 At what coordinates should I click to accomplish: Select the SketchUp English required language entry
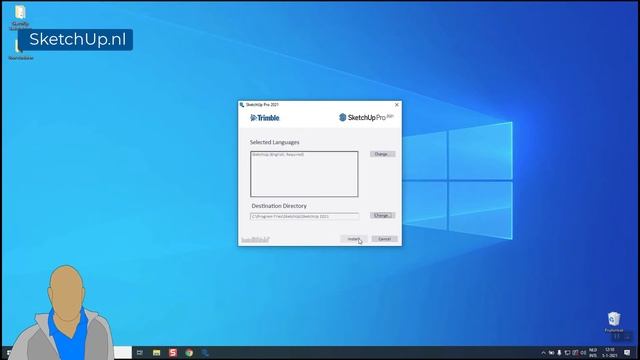tap(278, 155)
